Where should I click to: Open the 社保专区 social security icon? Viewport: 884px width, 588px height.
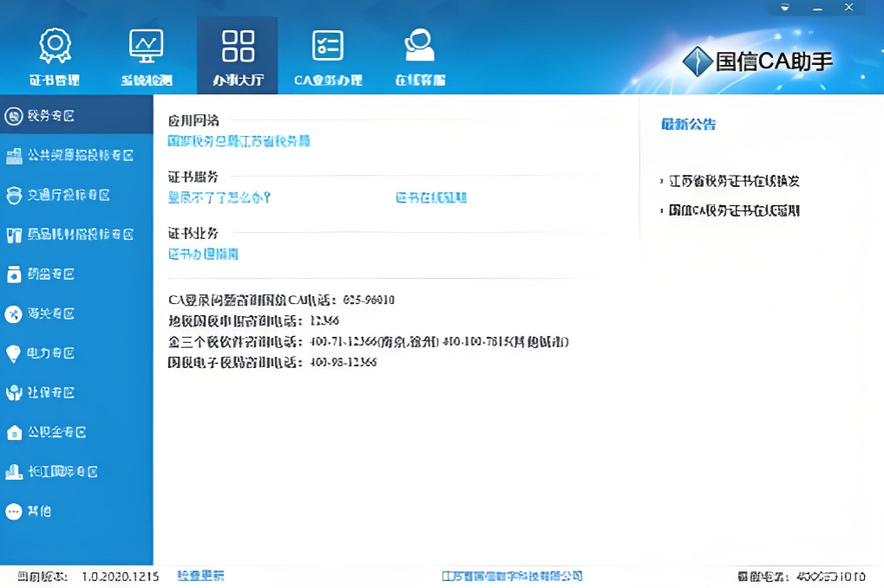[76, 392]
